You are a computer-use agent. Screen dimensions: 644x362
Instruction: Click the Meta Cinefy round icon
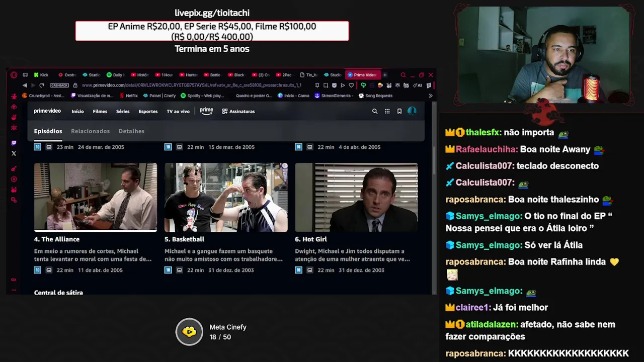click(x=189, y=332)
